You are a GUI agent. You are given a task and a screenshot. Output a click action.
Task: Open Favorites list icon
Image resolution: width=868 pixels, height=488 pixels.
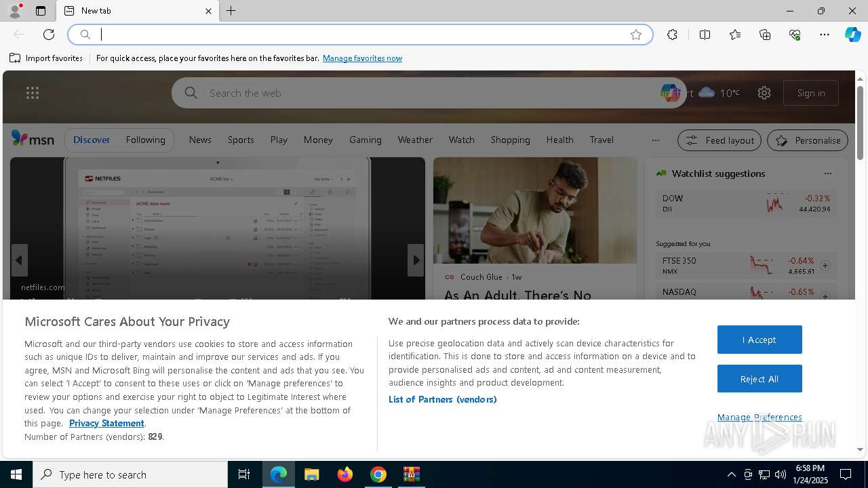735,35
